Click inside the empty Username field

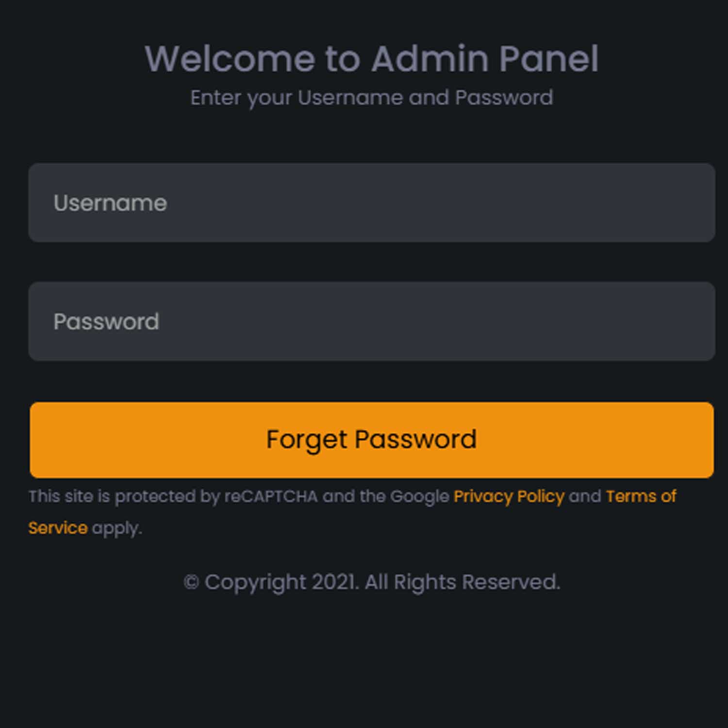[364, 203]
